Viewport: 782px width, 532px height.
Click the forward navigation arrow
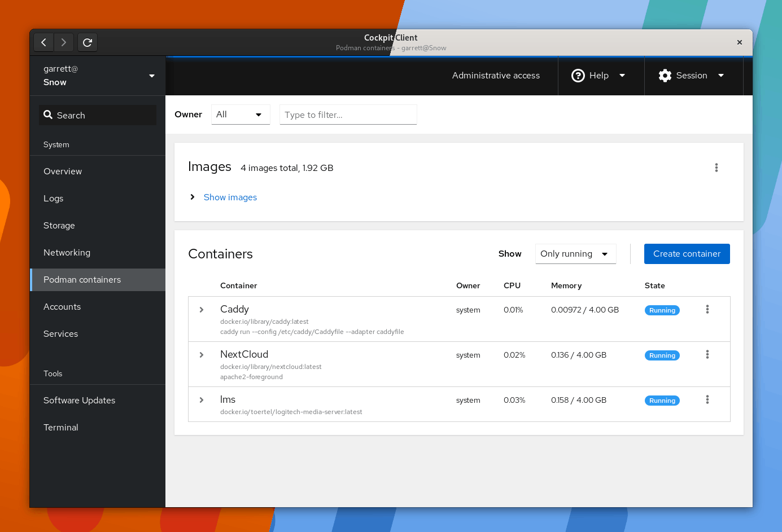(x=64, y=42)
